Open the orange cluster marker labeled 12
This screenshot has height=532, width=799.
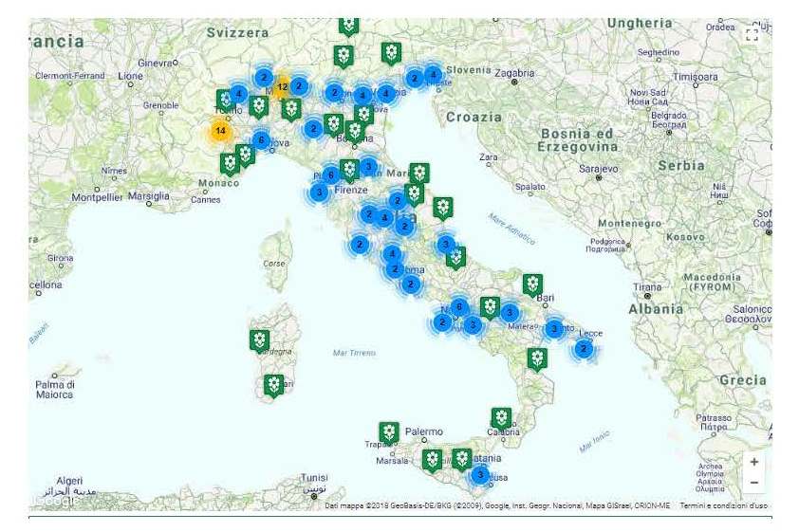click(281, 87)
